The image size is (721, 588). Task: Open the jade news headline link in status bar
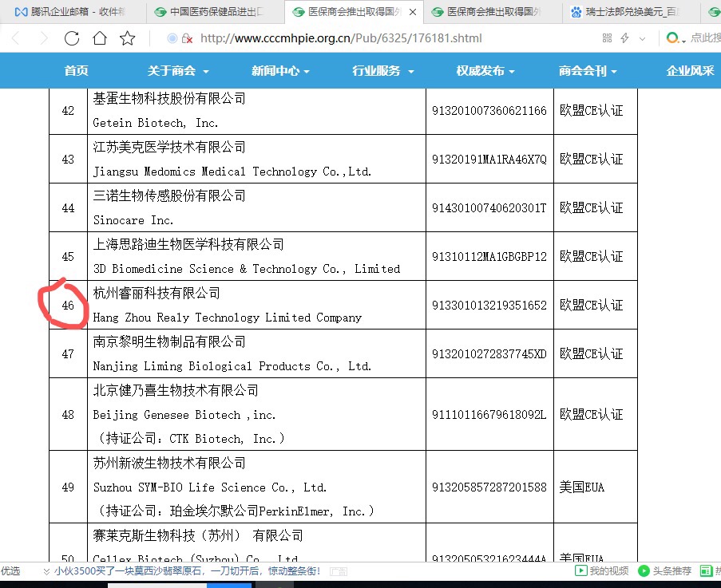pos(187,571)
